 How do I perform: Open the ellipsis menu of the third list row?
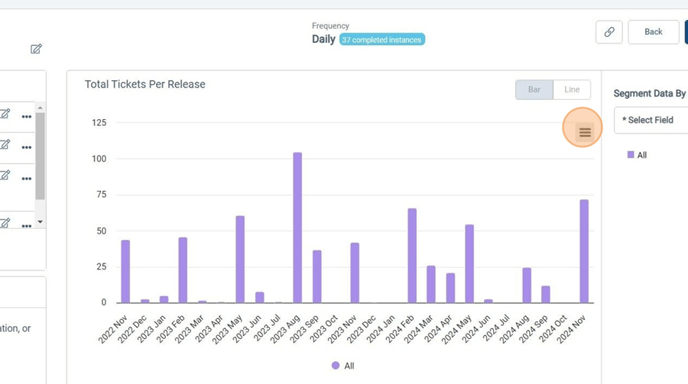26,179
